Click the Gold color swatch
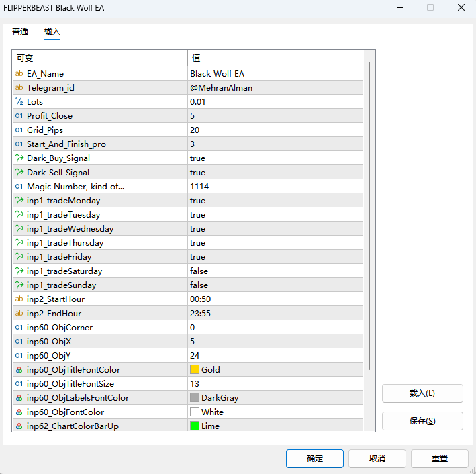 pos(195,369)
